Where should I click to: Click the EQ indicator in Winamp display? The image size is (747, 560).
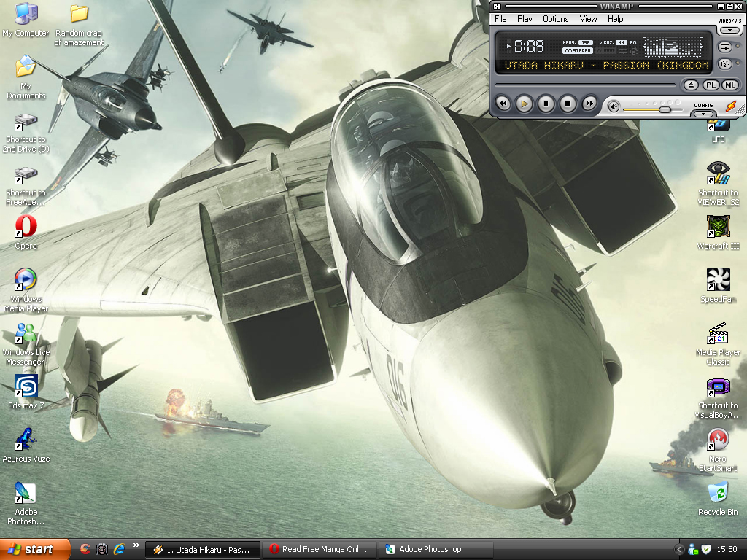click(x=633, y=43)
